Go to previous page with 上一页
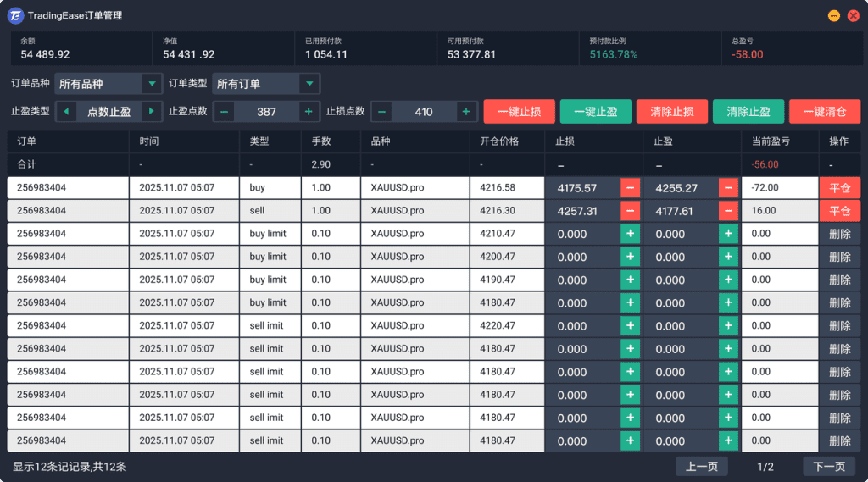This screenshot has height=482, width=868. pyautogui.click(x=701, y=466)
